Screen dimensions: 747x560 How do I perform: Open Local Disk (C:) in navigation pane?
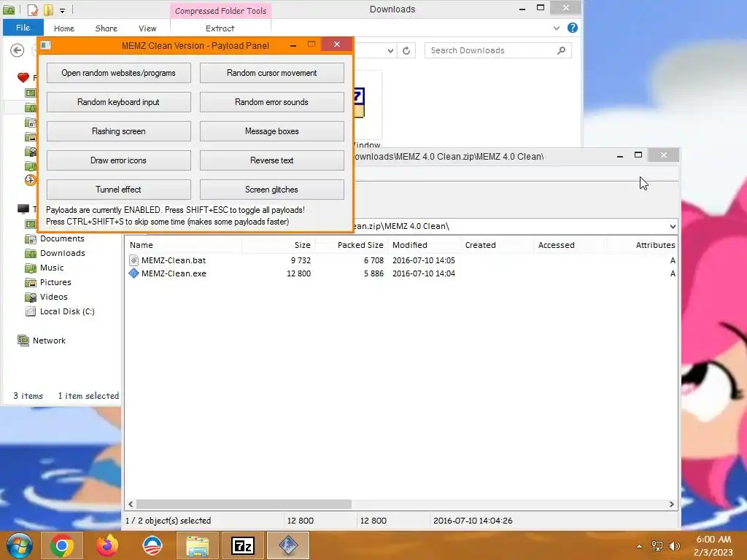click(x=67, y=311)
